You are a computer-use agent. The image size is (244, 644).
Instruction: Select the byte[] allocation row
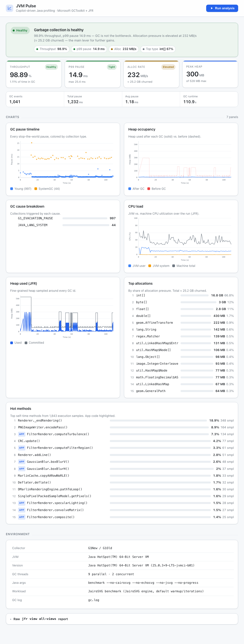[181, 302]
